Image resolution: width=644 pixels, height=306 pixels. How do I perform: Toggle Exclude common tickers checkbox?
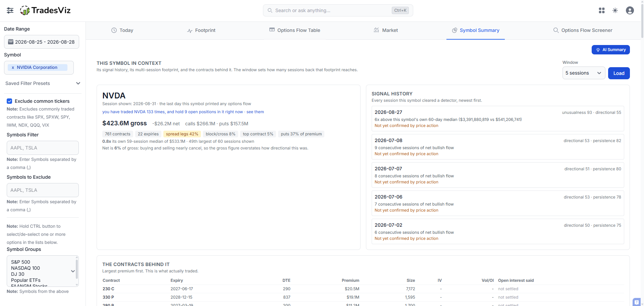pyautogui.click(x=9, y=101)
